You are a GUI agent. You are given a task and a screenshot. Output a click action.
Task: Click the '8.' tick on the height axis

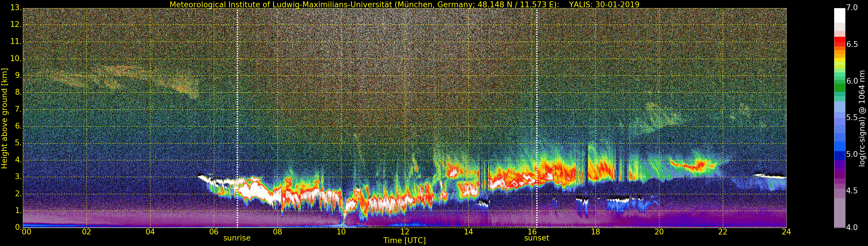click(18, 92)
